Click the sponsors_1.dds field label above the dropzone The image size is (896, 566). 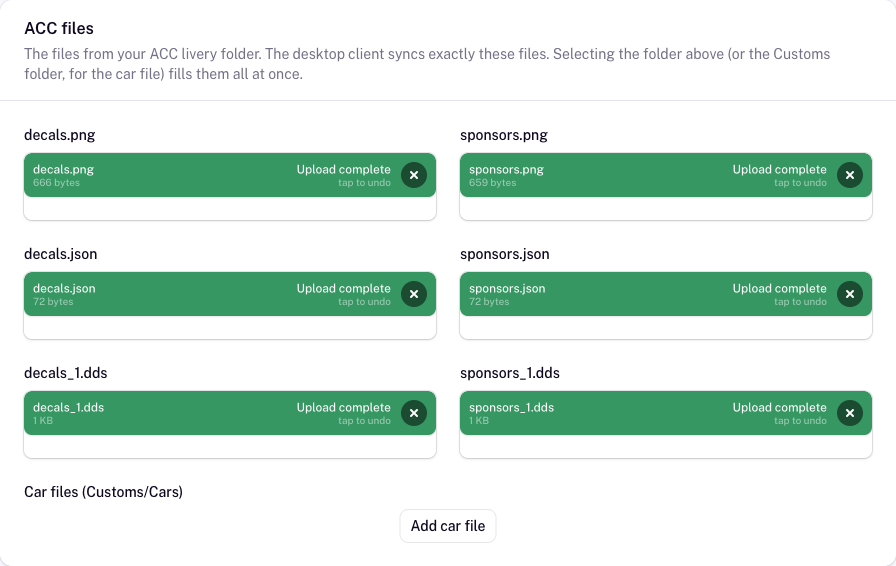(x=510, y=373)
